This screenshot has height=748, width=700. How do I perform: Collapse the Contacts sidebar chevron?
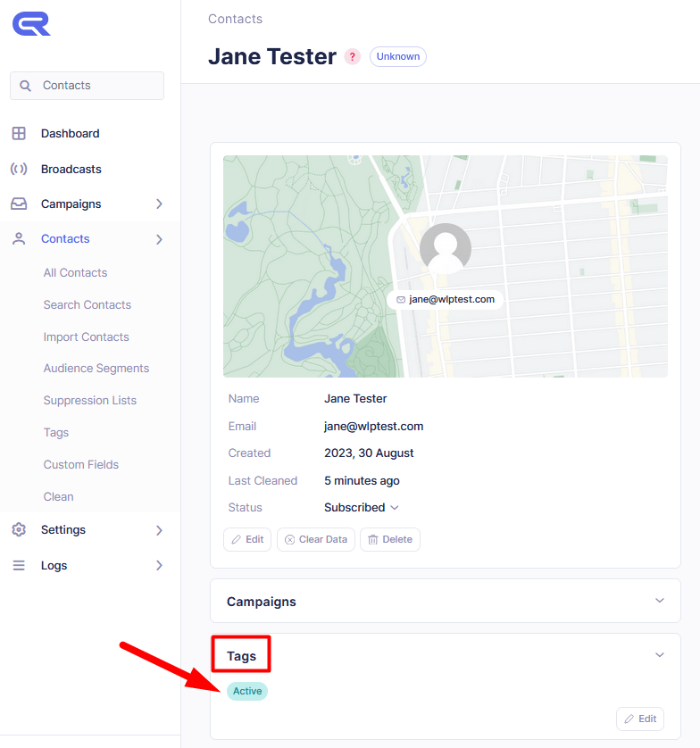coord(159,239)
